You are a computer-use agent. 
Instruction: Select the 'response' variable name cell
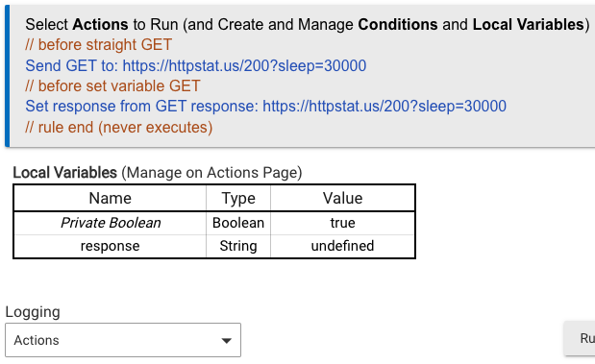110,246
